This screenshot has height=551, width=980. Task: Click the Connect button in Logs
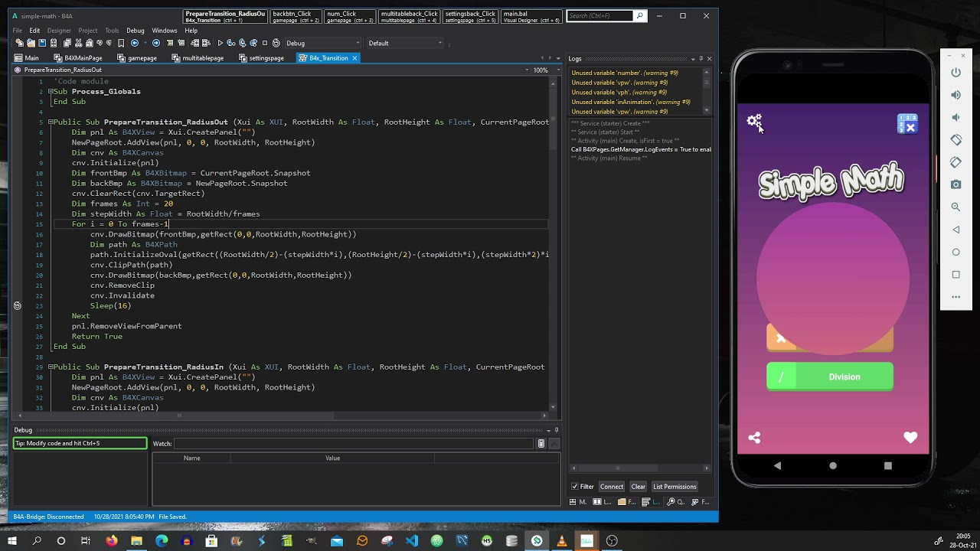(611, 487)
